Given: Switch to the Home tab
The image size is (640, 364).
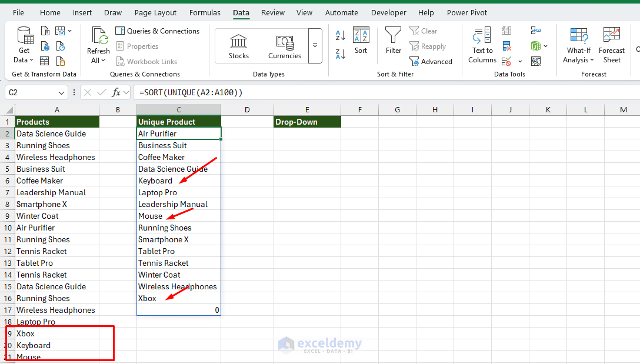Looking at the screenshot, I should pyautogui.click(x=50, y=13).
